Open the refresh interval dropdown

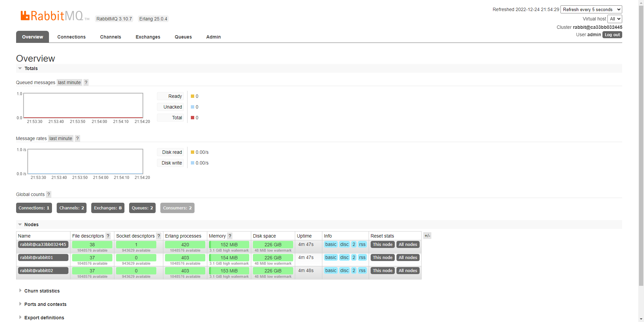pyautogui.click(x=591, y=9)
